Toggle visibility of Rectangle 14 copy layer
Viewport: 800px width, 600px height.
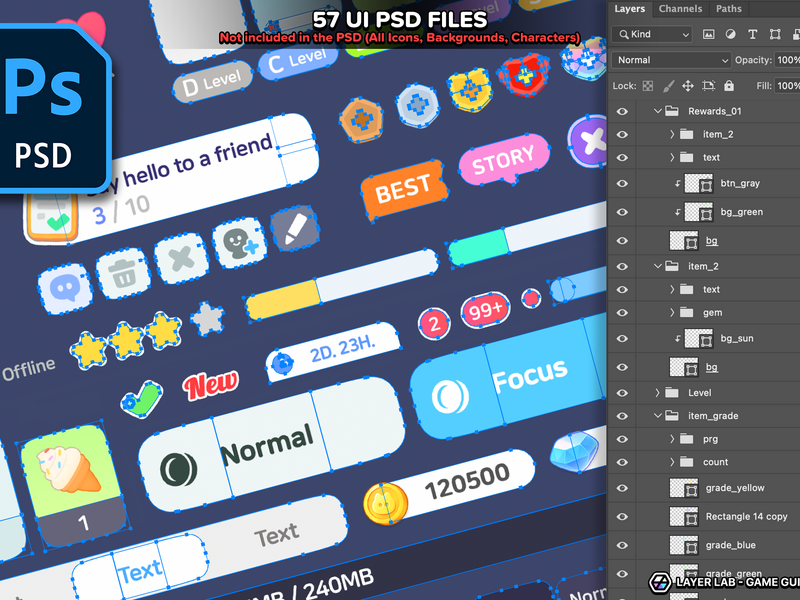622,517
